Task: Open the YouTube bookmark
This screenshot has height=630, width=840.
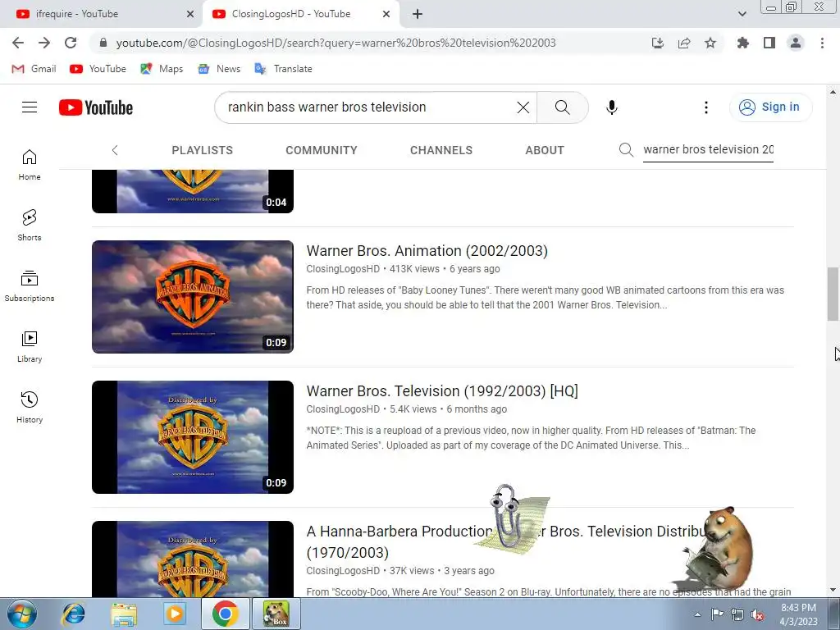Action: [x=98, y=69]
